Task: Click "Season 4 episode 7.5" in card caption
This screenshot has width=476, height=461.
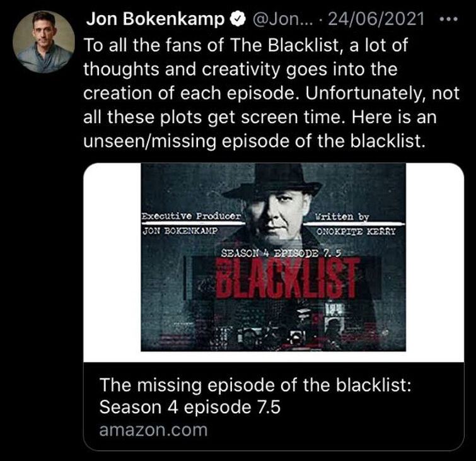Action: (x=190, y=407)
